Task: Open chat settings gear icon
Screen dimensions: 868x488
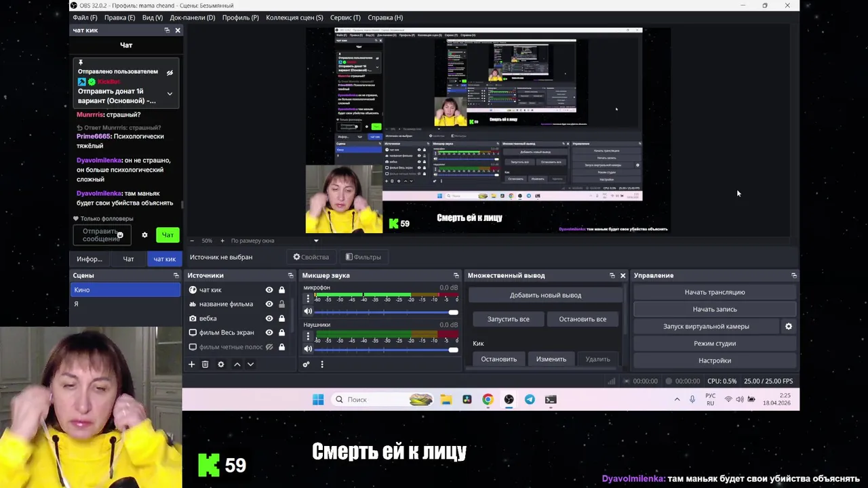Action: point(144,235)
